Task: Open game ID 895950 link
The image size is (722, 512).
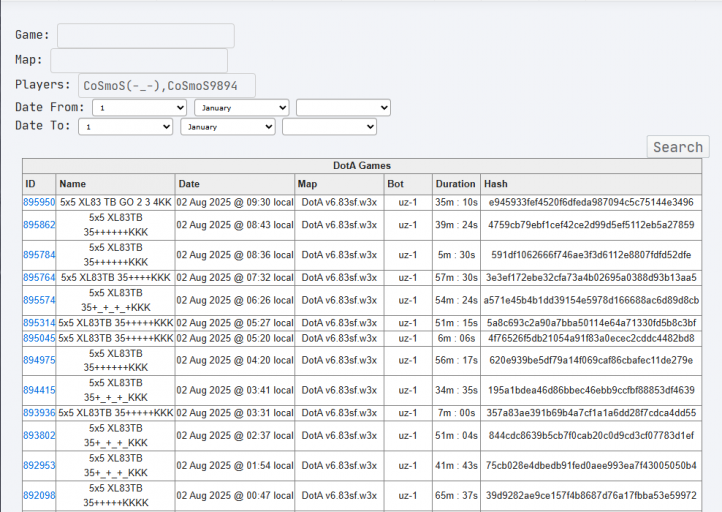Action: tap(39, 202)
